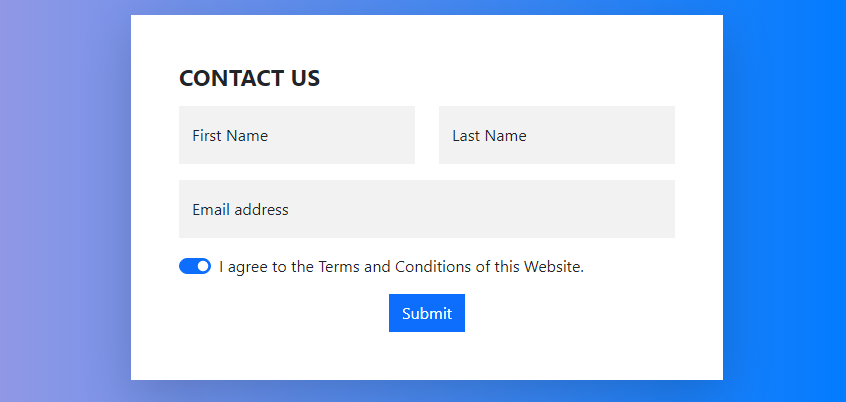Image resolution: width=846 pixels, height=402 pixels.
Task: Click the white "Submit" text on the button
Action: pyautogui.click(x=427, y=314)
